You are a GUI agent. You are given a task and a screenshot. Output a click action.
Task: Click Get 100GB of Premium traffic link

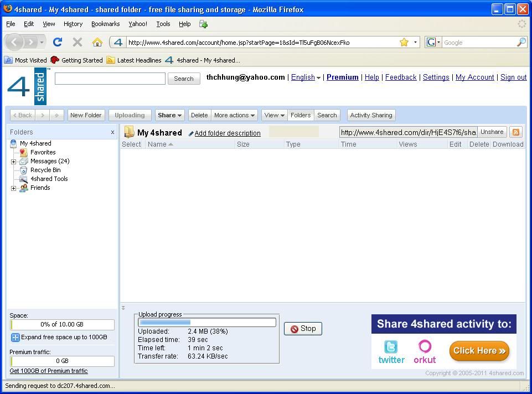(x=49, y=371)
